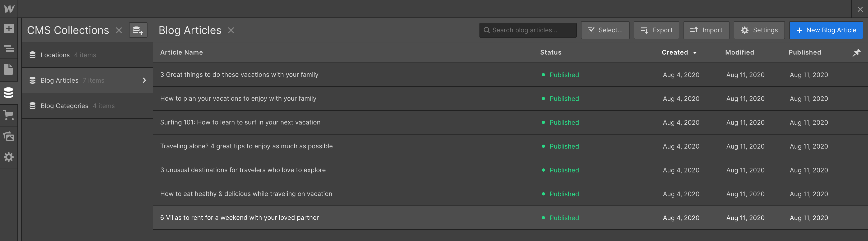The width and height of the screenshot is (868, 241).
Task: Open the Assets panel
Action: pos(8,136)
